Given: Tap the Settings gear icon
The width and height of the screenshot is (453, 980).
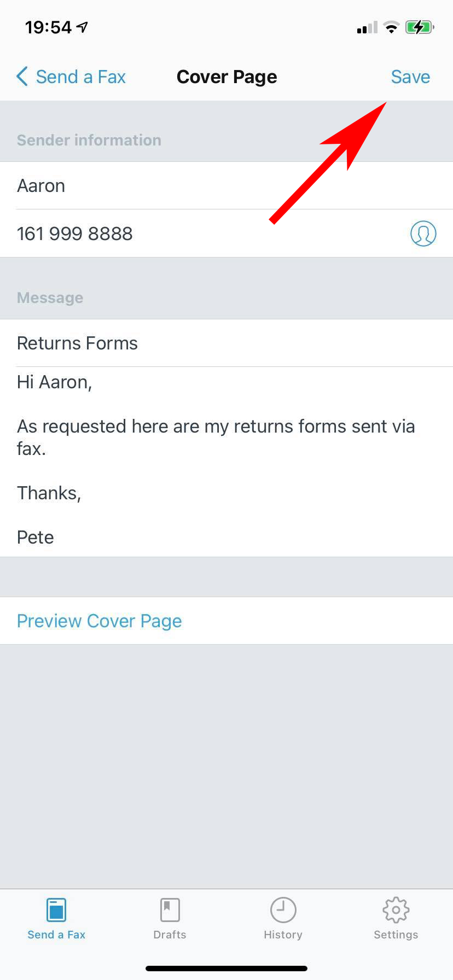Looking at the screenshot, I should [x=396, y=910].
